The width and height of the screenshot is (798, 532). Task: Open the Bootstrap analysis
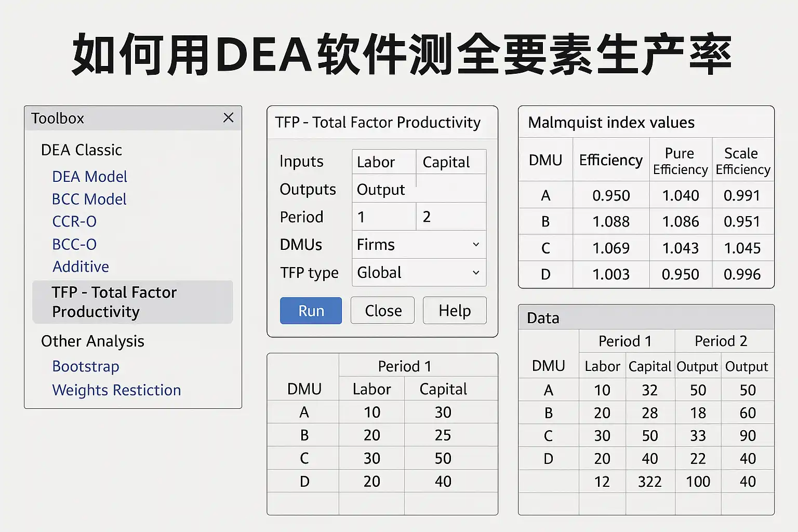(x=86, y=366)
